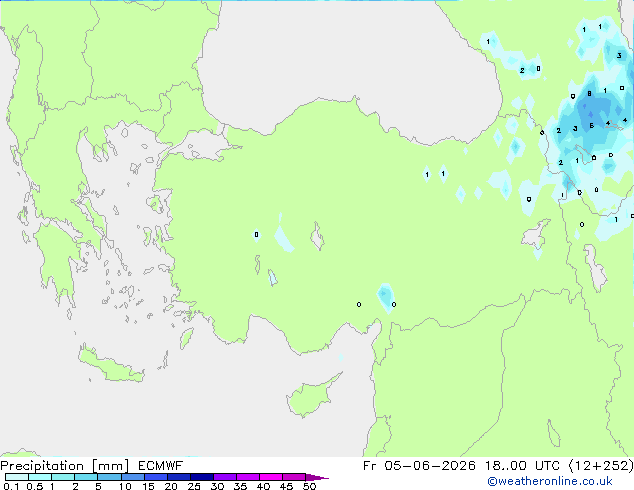
Task: Click the 45–50 mm legend color box
Action: 294,477
